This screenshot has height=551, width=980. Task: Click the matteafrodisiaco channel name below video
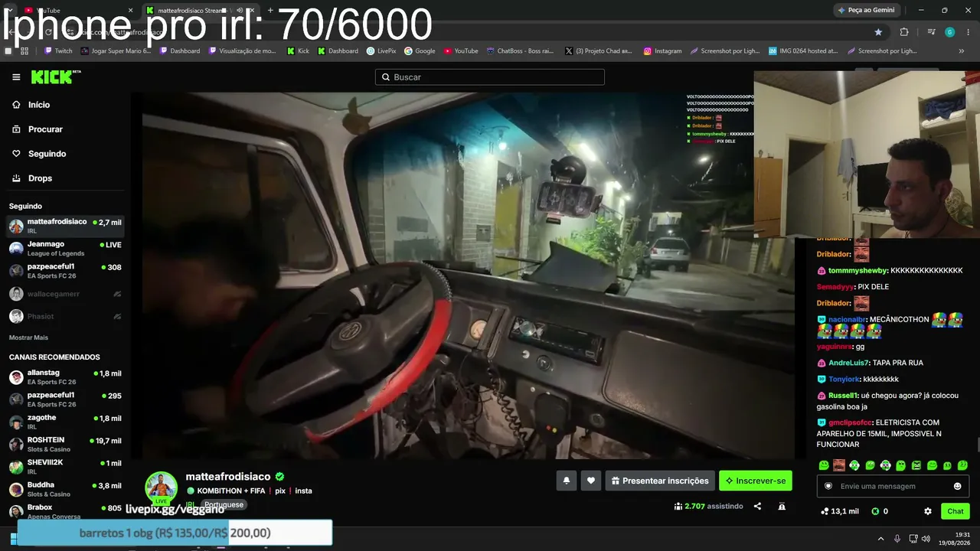[x=228, y=477]
